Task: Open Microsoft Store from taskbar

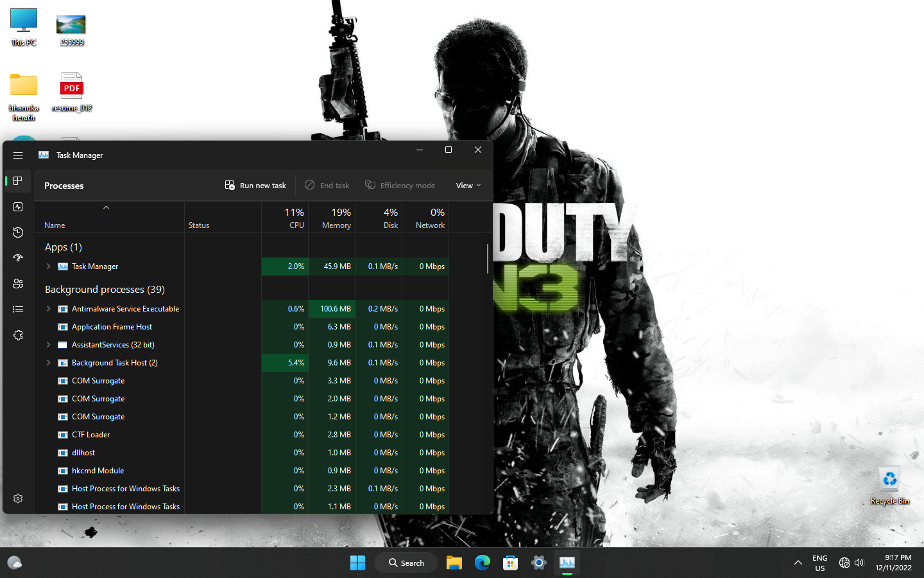Action: [x=511, y=563]
